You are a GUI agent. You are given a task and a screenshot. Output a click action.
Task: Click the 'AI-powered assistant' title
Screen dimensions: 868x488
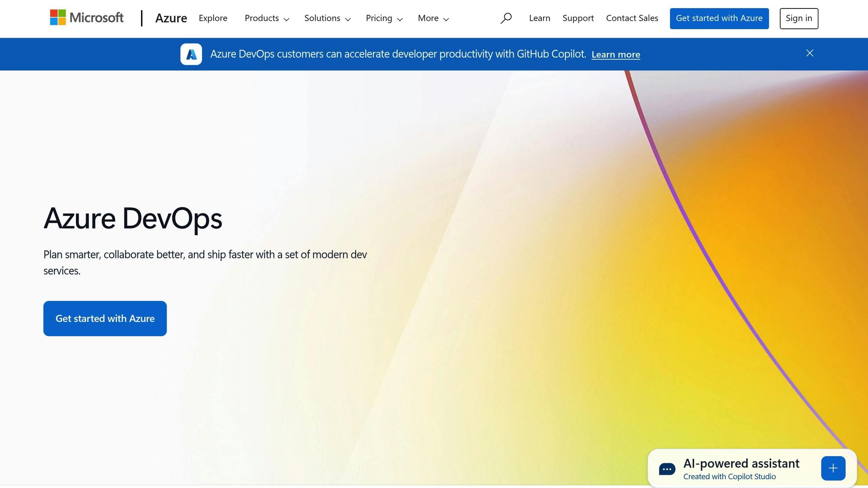[741, 463]
